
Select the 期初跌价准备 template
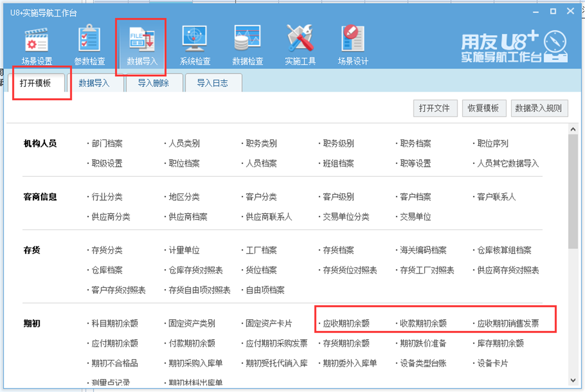[423, 343]
